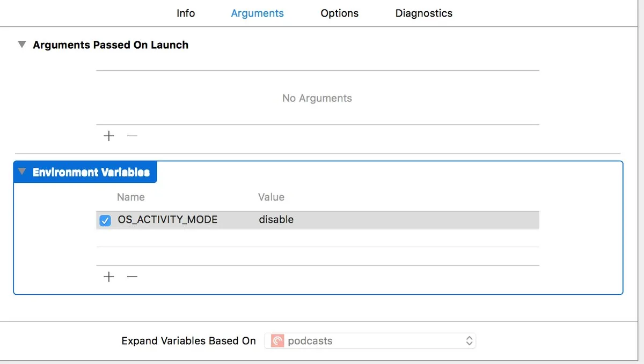
Task: Click the Name column header
Action: (131, 197)
